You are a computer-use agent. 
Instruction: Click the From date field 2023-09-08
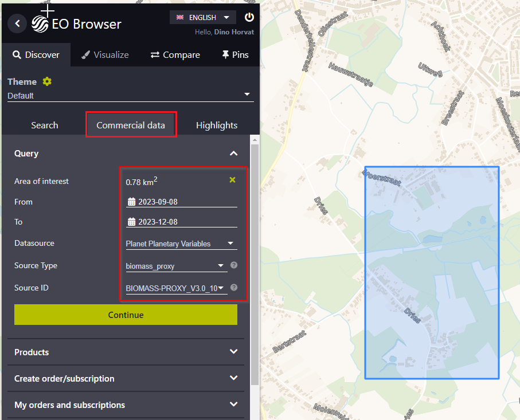(181, 202)
